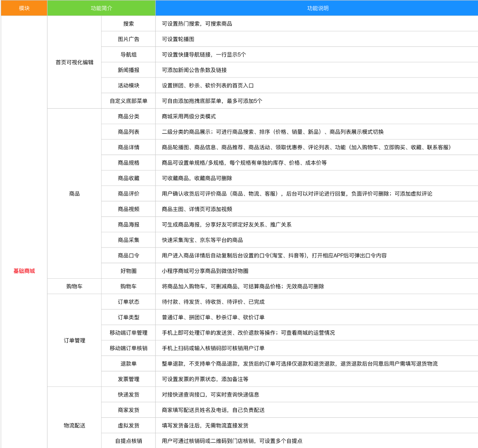Select the 首页可视化编辑 group cell

point(74,62)
